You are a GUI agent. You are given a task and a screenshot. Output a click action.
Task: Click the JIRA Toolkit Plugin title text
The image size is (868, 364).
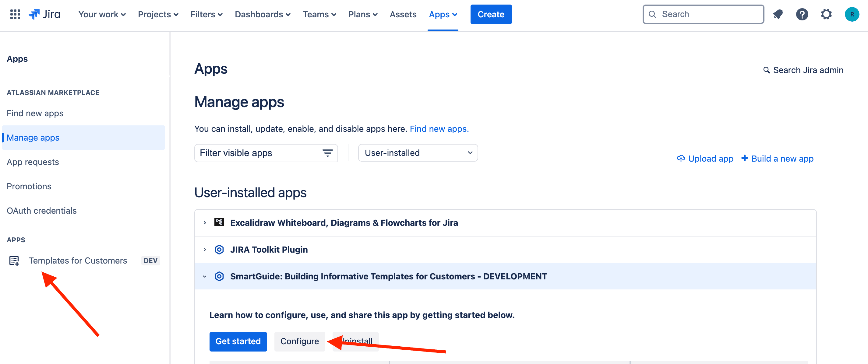[x=269, y=250]
